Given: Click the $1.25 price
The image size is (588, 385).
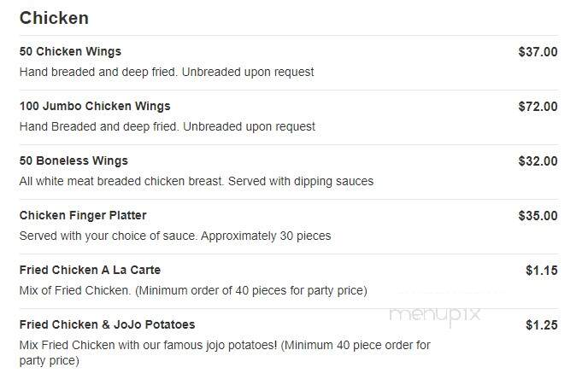Looking at the screenshot, I should coord(542,325).
